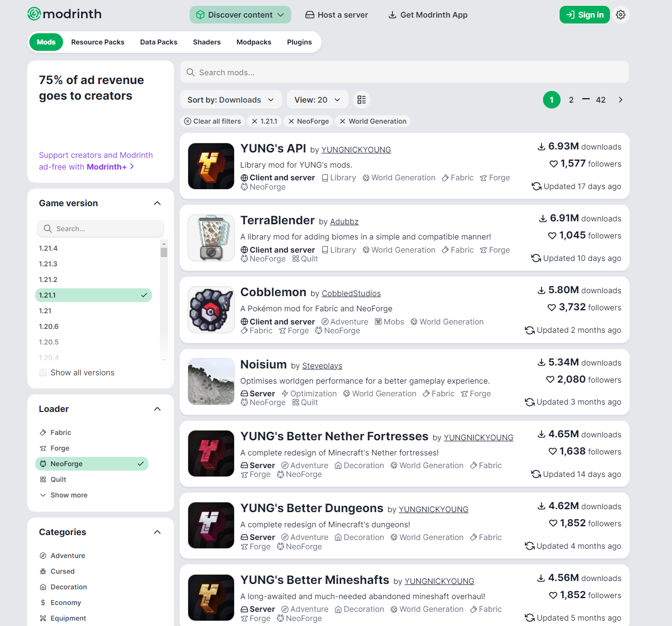The height and width of the screenshot is (626, 672).
Task: Click the Modrinth logo icon
Action: tap(34, 14)
